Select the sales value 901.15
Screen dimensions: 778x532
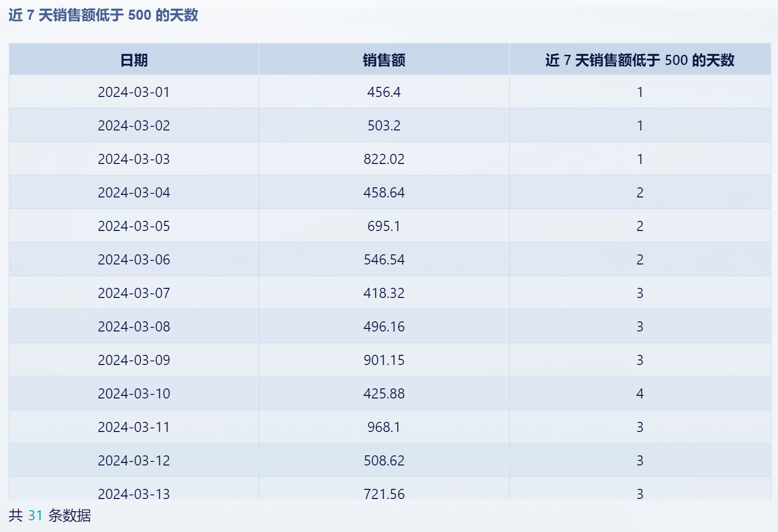coord(384,360)
